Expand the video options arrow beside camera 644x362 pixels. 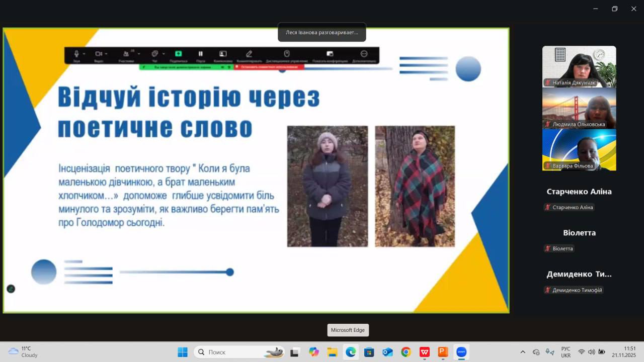[x=106, y=53]
